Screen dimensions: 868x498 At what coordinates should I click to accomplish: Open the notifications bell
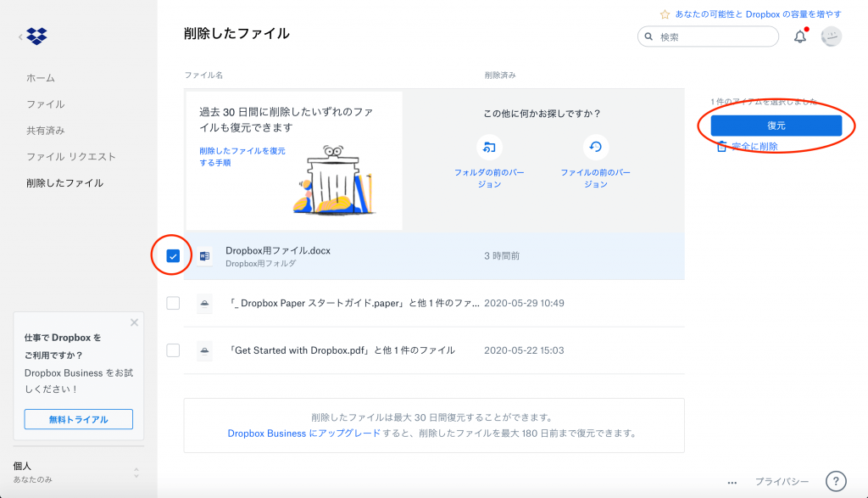[800, 37]
